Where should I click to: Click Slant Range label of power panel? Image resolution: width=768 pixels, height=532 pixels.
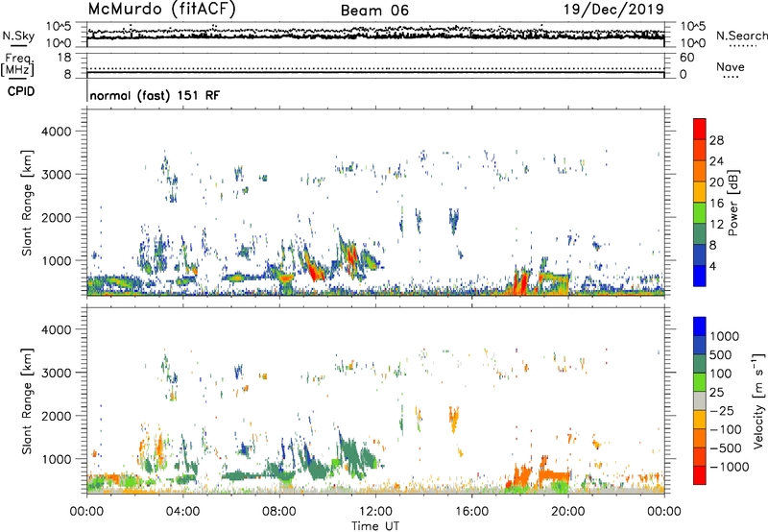pyautogui.click(x=27, y=203)
